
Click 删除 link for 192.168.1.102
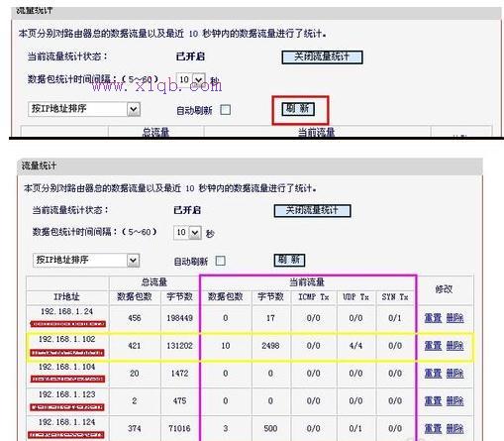click(x=455, y=346)
